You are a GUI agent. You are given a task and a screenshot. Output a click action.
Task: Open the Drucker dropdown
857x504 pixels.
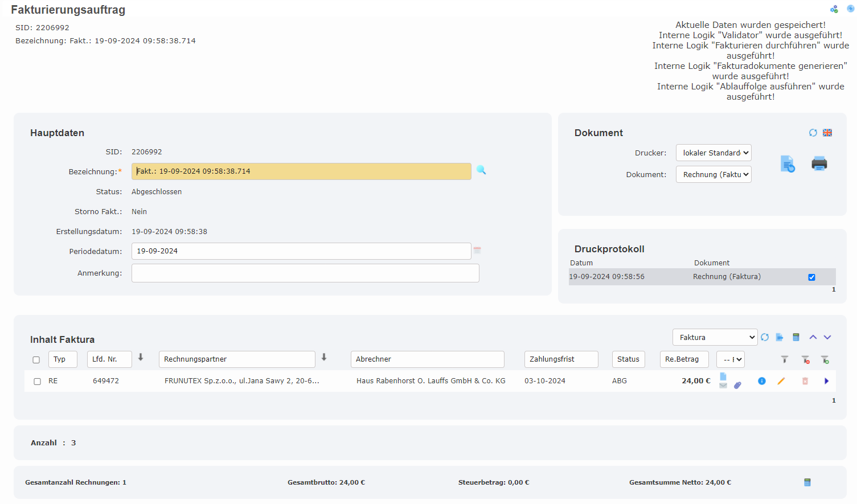coord(714,153)
